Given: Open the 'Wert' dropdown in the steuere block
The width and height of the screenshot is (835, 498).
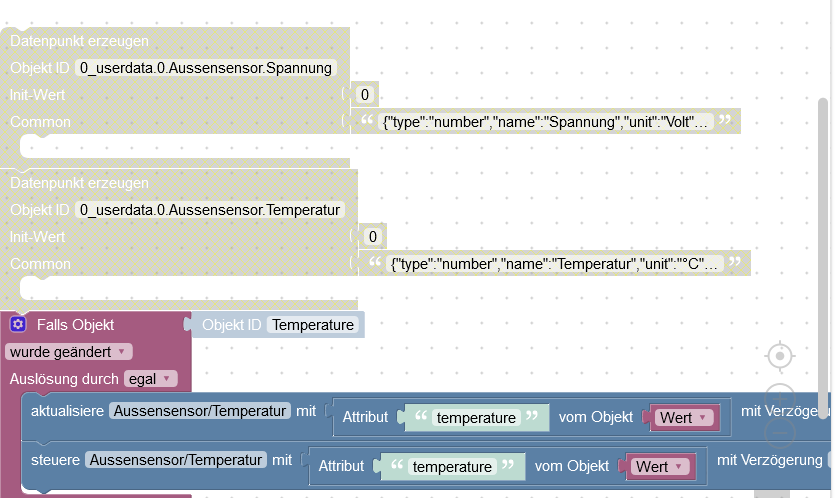Looking at the screenshot, I should [660, 467].
